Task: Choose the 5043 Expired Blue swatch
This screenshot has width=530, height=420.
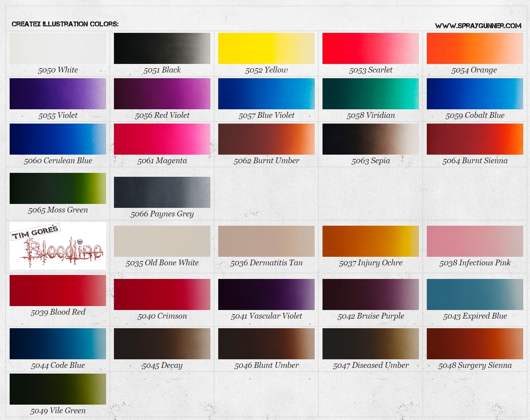Action: (475, 294)
